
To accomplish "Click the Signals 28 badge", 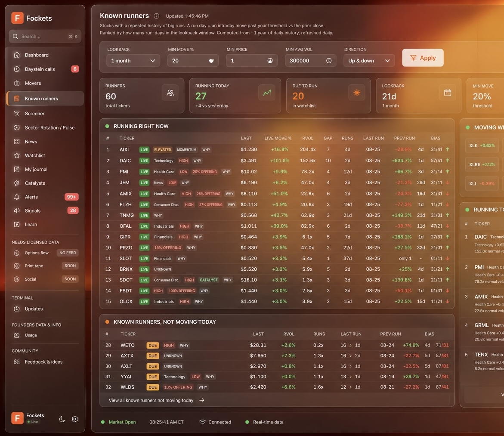I will 73,210.
